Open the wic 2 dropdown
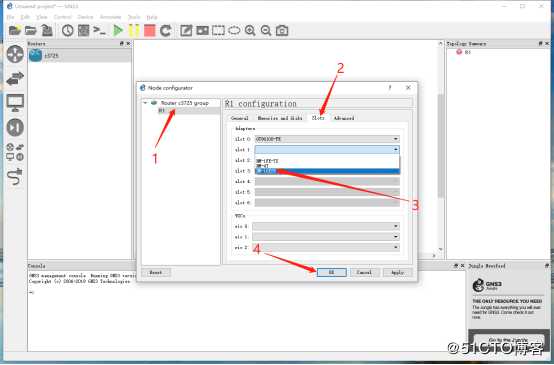Image resolution: width=554 pixels, height=365 pixels. (326, 247)
